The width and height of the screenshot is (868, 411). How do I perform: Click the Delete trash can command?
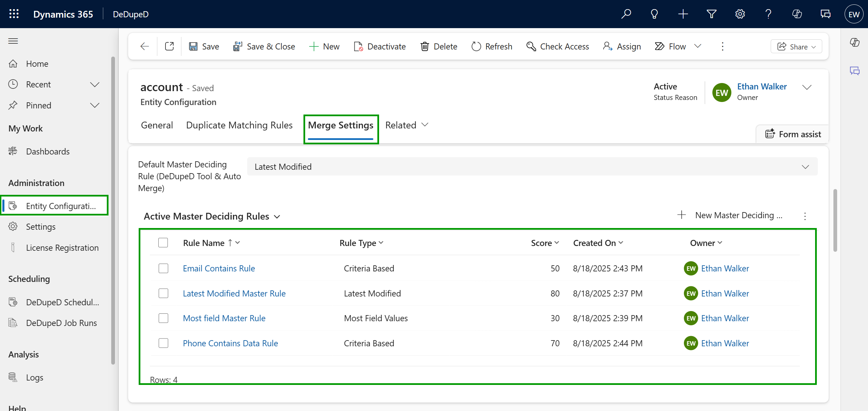click(439, 46)
